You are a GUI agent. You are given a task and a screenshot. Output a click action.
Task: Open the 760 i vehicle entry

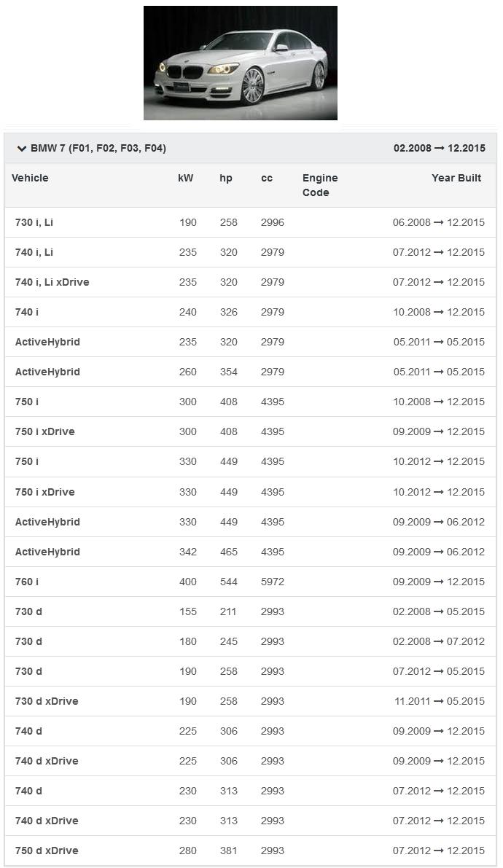(x=27, y=582)
